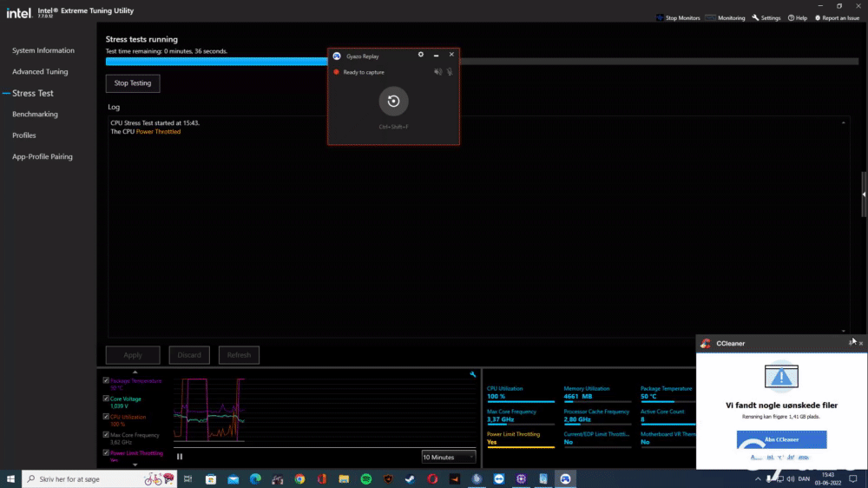
Task: Open App-Profile Pairing section
Action: (x=42, y=157)
